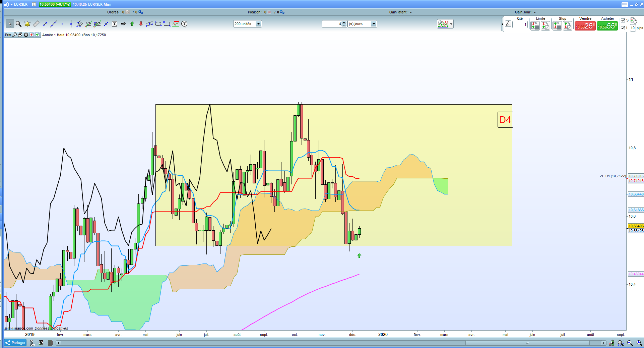644x348 pixels.
Task: Click the 10,56406 (+0,17%) price badge
Action: click(55, 4)
